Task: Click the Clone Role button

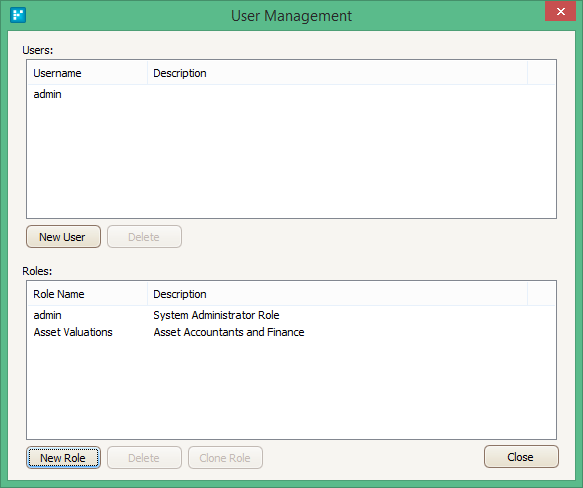Action: [x=225, y=458]
